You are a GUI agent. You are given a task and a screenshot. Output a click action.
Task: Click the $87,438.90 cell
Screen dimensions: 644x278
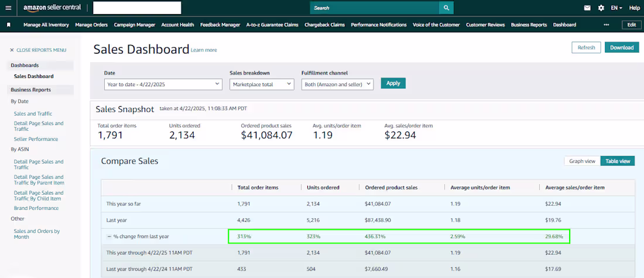(378, 220)
